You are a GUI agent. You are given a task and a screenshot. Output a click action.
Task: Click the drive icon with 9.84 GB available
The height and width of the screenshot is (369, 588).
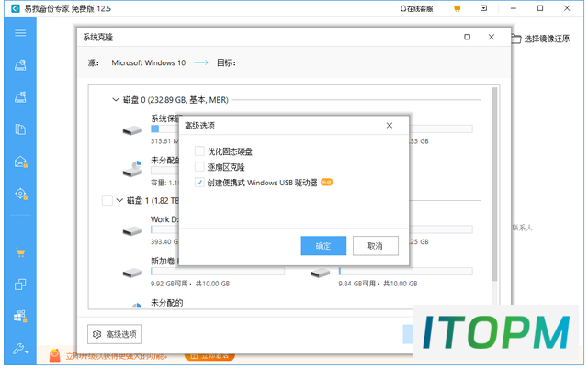(x=320, y=273)
